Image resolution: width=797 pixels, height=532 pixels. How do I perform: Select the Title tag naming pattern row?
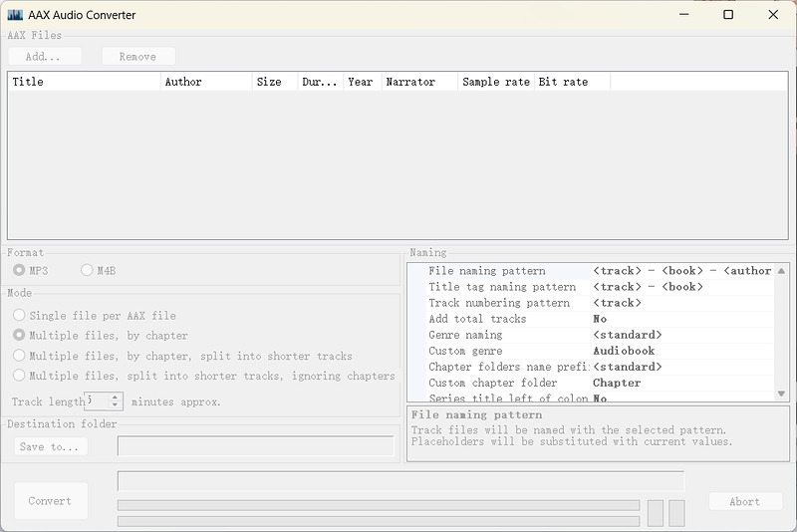[600, 287]
